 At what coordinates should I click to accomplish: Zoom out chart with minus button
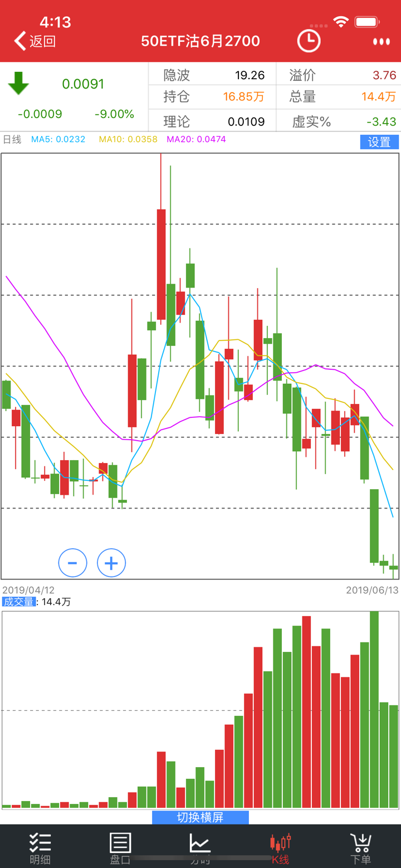[73, 563]
